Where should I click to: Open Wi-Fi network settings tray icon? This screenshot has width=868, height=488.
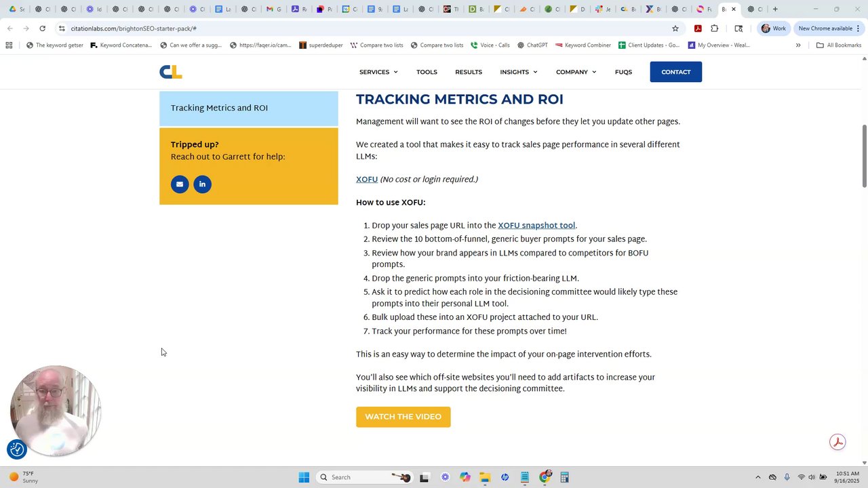[801, 477]
